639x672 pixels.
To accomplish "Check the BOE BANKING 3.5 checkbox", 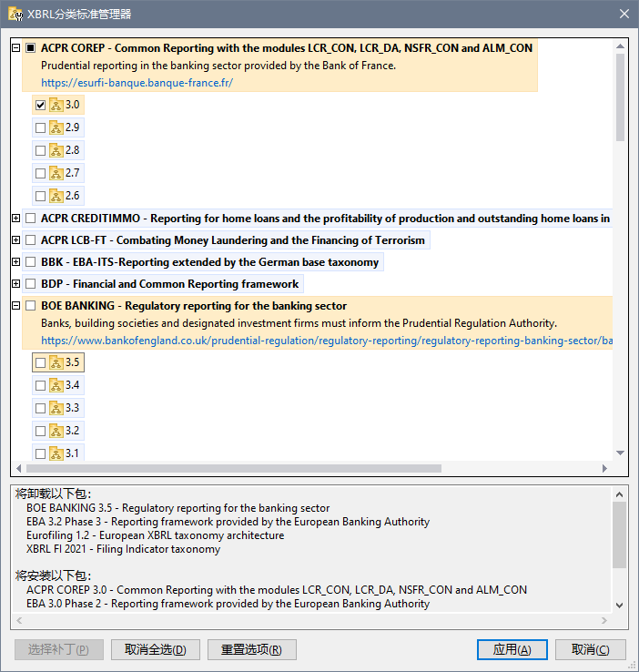I will point(40,362).
